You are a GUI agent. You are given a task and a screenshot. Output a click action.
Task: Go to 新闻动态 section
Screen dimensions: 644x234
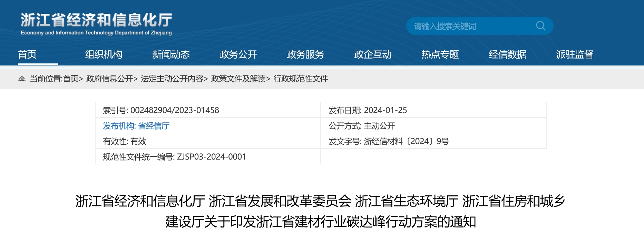(171, 54)
